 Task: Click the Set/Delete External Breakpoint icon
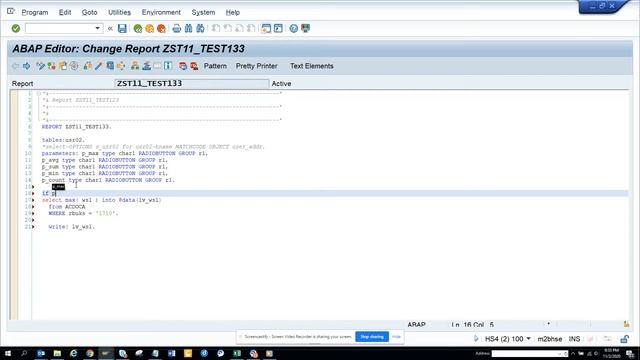coord(194,66)
